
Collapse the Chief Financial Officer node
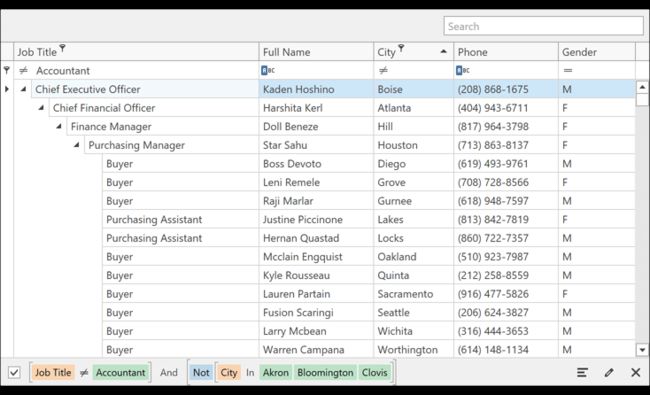tap(41, 108)
